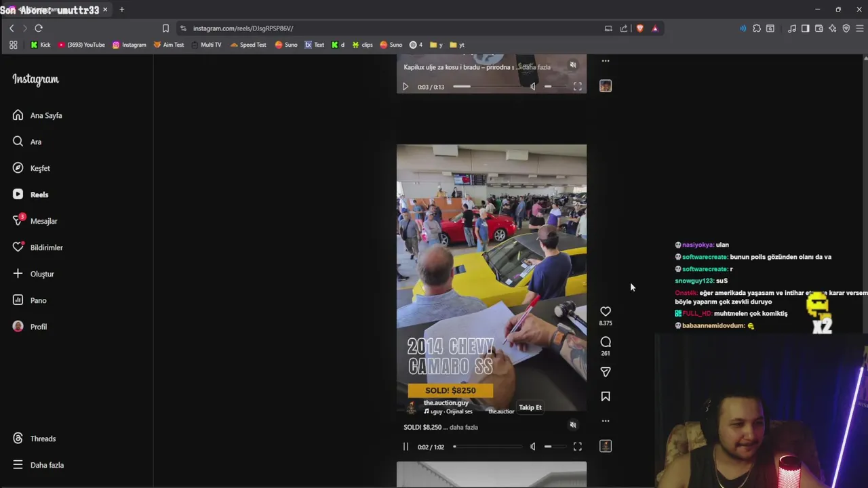Enter fullscreen on the Camaro reel
The image size is (868, 488).
(x=578, y=447)
